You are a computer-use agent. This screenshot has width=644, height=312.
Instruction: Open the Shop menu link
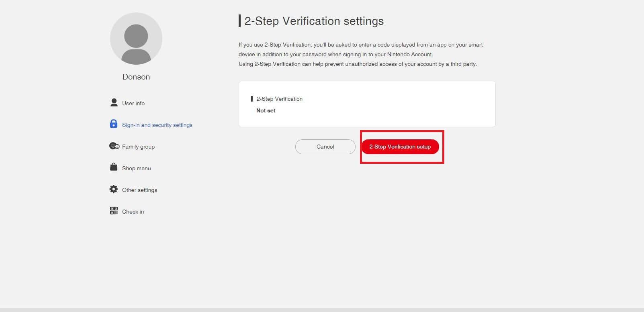click(137, 168)
